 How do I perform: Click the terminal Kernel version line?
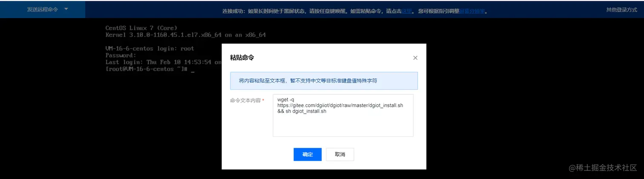(x=186, y=35)
